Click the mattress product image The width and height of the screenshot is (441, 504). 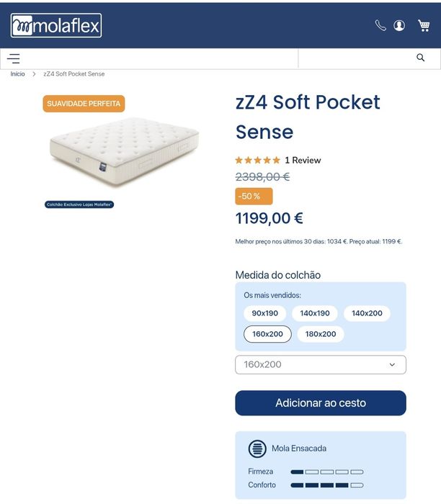click(122, 153)
